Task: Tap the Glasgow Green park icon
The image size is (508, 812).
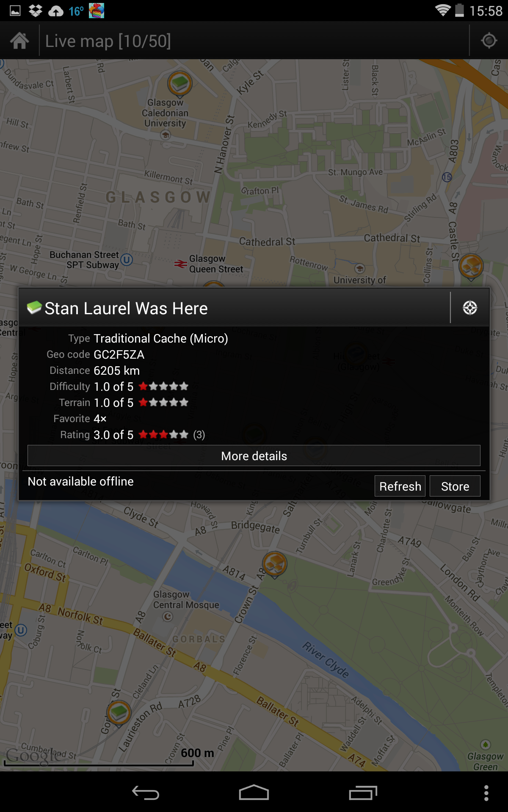Action: (x=485, y=745)
